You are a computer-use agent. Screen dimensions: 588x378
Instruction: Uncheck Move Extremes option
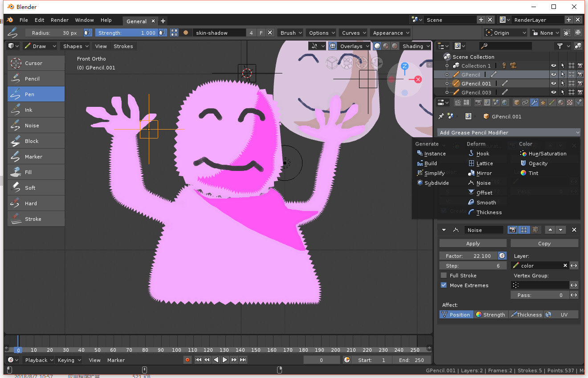[444, 285]
